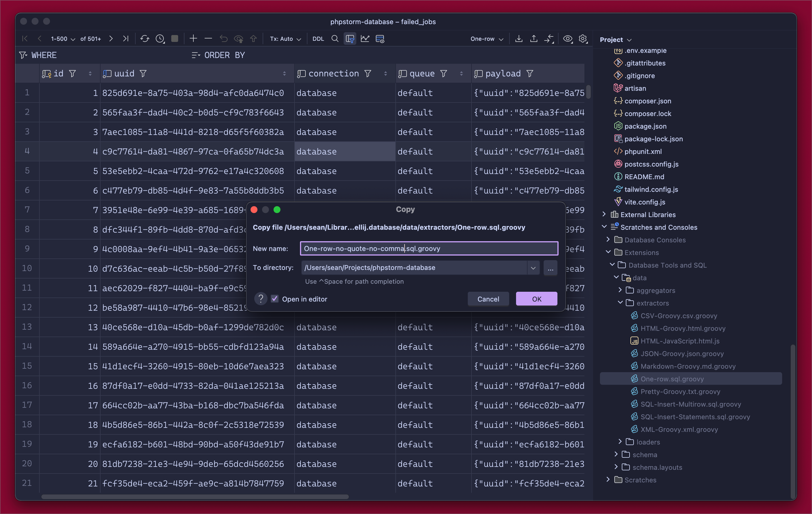Screen dimensions: 812x514
Task: Open tailwind.config.js file
Action: point(651,189)
